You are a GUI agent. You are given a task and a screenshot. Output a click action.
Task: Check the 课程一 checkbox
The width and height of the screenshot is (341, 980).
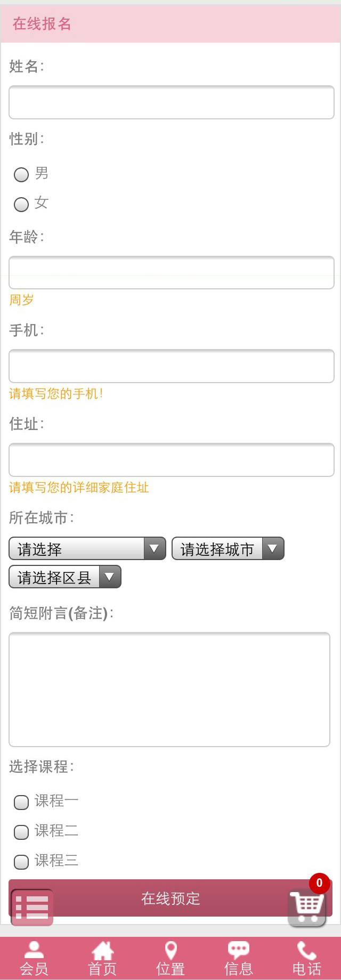coord(21,802)
